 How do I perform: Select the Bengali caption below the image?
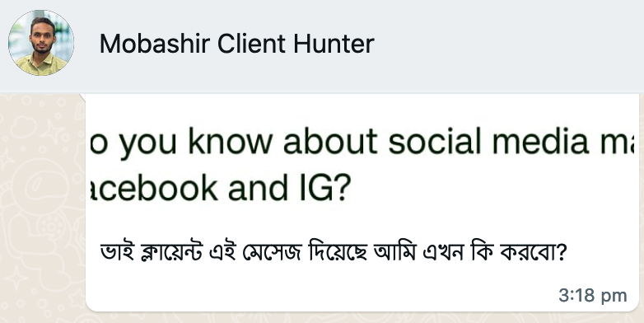[334, 251]
